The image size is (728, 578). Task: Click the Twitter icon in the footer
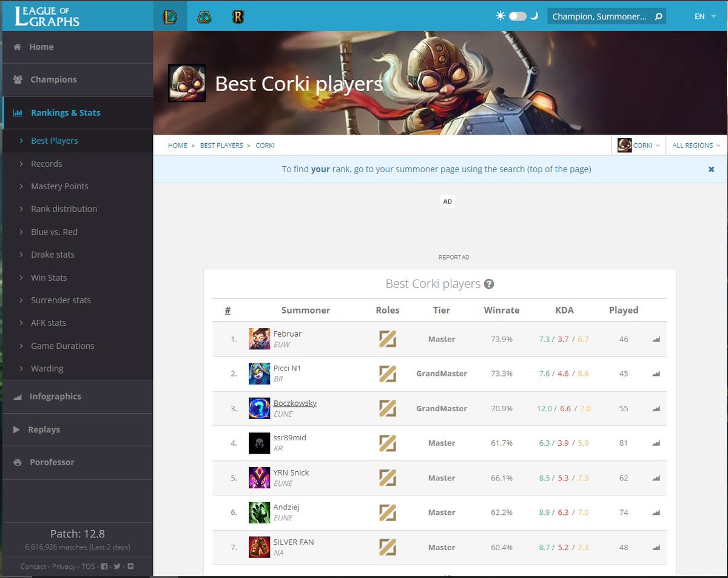pos(118,566)
